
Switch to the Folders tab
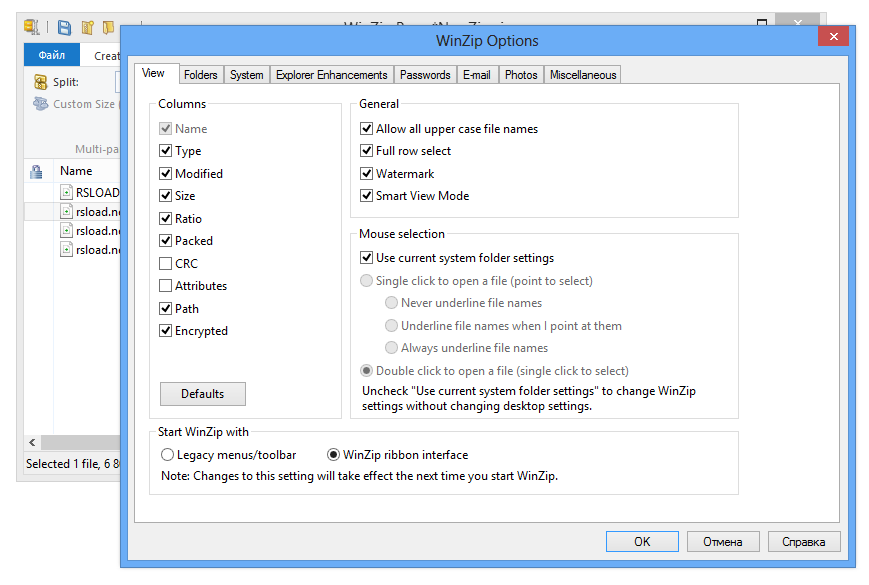click(201, 75)
